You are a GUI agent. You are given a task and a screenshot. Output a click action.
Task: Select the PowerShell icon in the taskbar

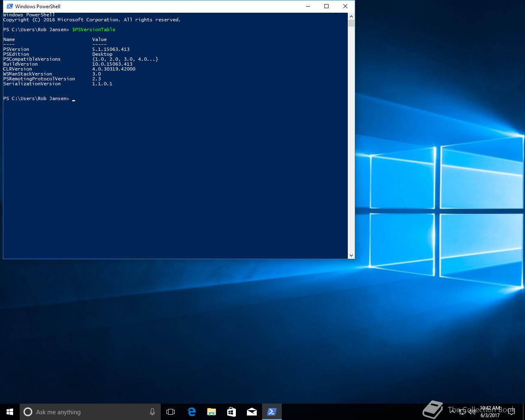[272, 412]
